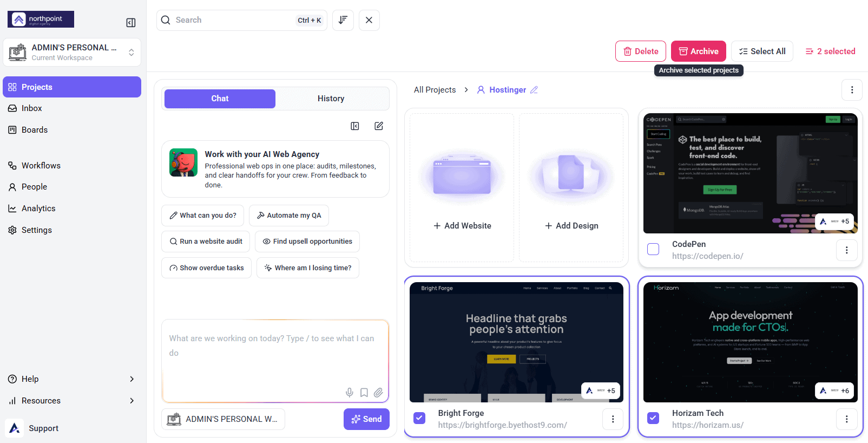Click the Bright Forge +5 integrations badge
The image size is (868, 443).
[602, 390]
